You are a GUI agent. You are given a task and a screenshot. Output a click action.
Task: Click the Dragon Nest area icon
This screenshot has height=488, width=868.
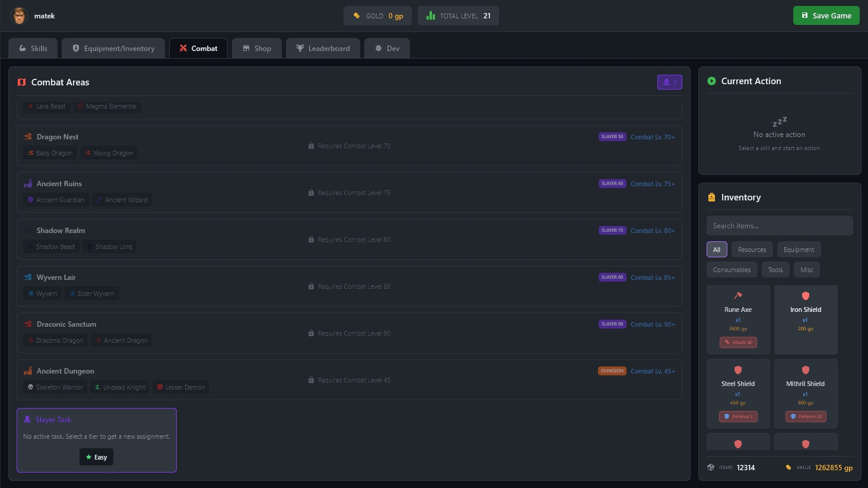(x=28, y=137)
